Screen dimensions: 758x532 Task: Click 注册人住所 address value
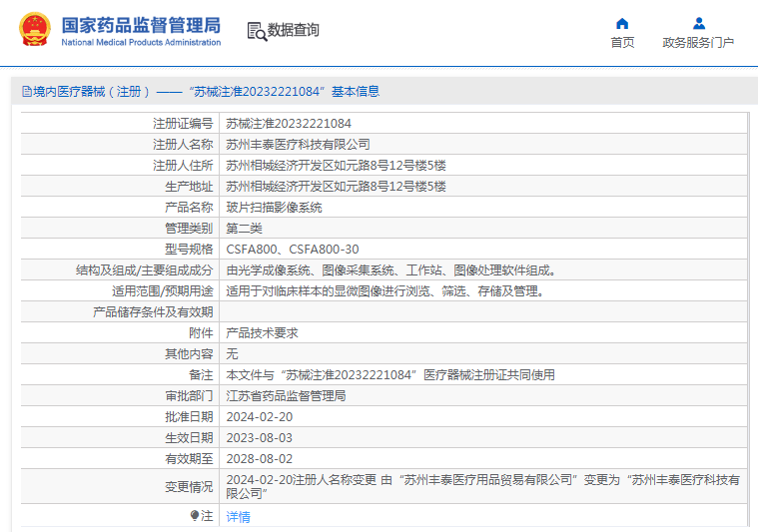click(x=336, y=166)
